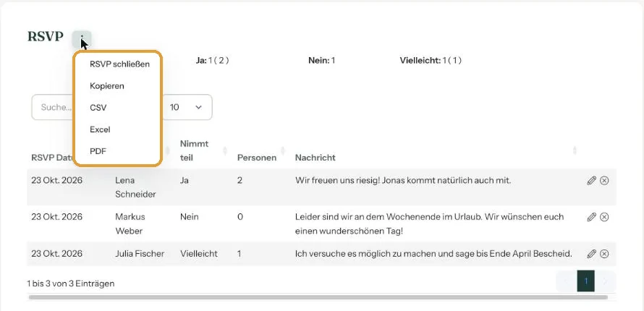This screenshot has width=644, height=311.
Task: Open the entries-per-page dropdown showing 10
Action: point(187,108)
